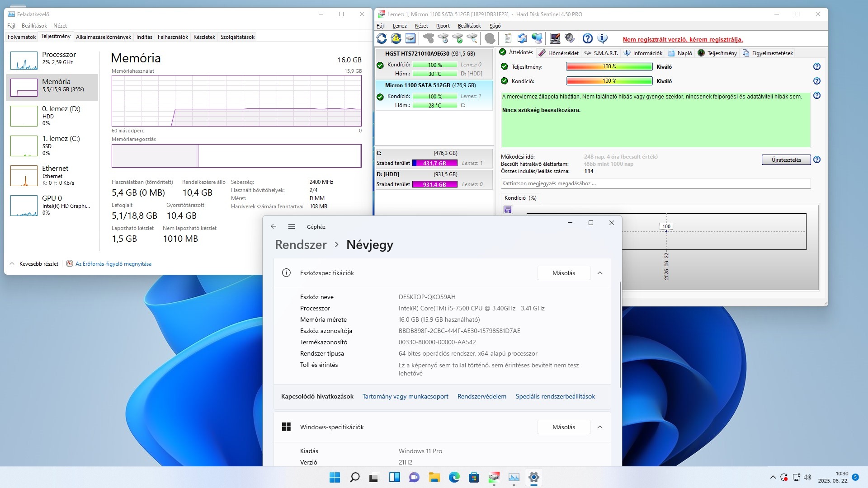Click the Kattintson megjegyzés megadásához comment field
This screenshot has height=488, width=868.
[x=655, y=183]
